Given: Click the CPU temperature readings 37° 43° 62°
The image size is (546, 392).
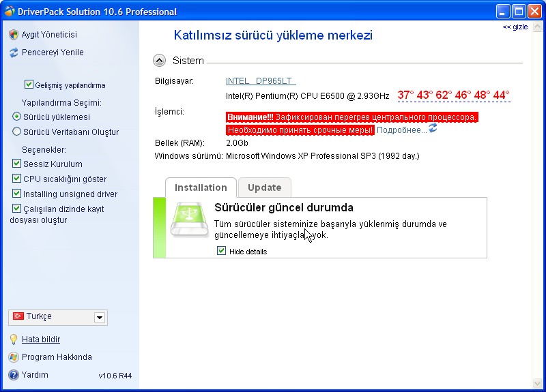Looking at the screenshot, I should coord(454,95).
